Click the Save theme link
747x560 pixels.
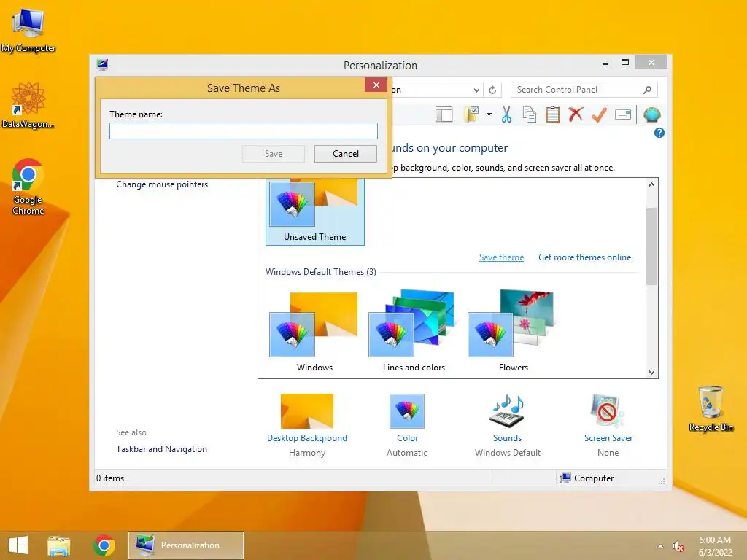point(501,257)
